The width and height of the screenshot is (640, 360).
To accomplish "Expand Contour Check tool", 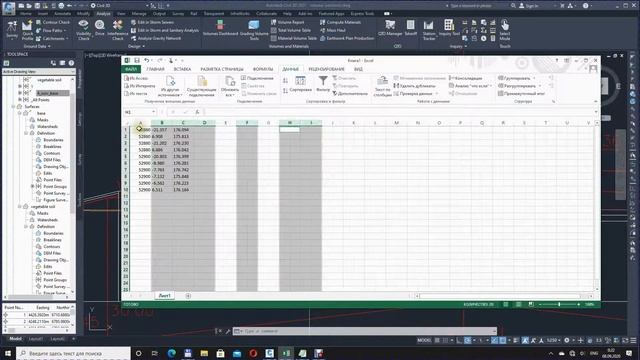I will [53, 22].
